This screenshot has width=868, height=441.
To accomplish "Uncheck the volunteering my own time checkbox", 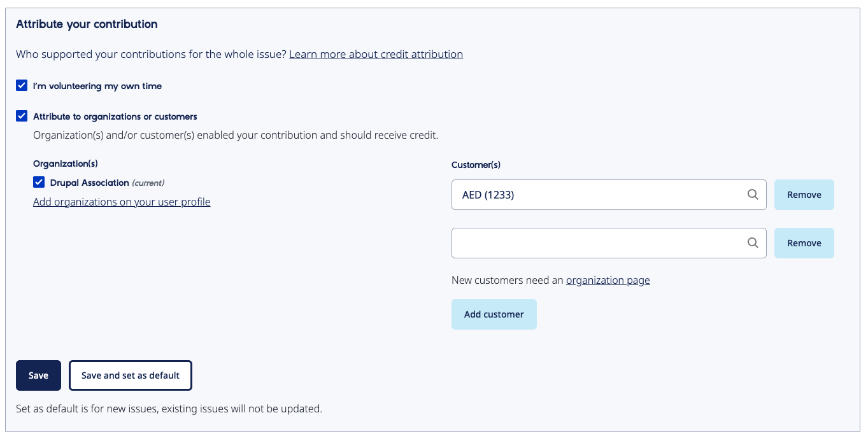I will pos(22,85).
